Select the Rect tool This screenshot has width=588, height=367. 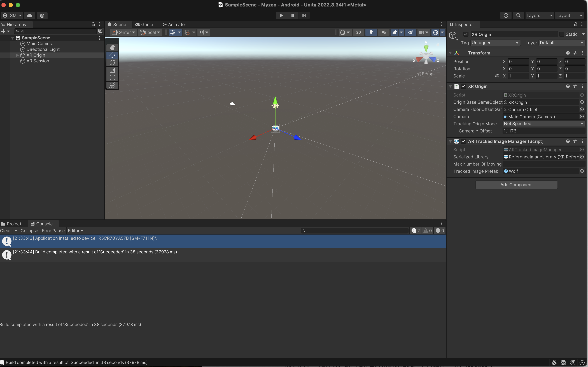(112, 78)
